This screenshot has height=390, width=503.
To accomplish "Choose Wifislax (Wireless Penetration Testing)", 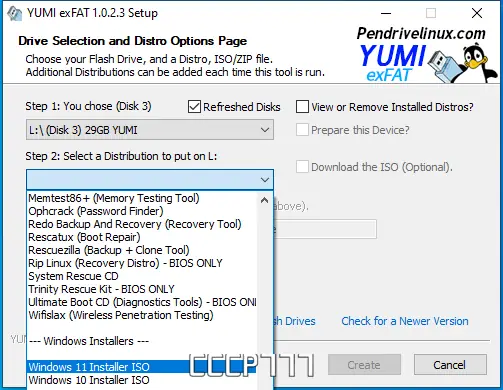I will [x=143, y=315].
